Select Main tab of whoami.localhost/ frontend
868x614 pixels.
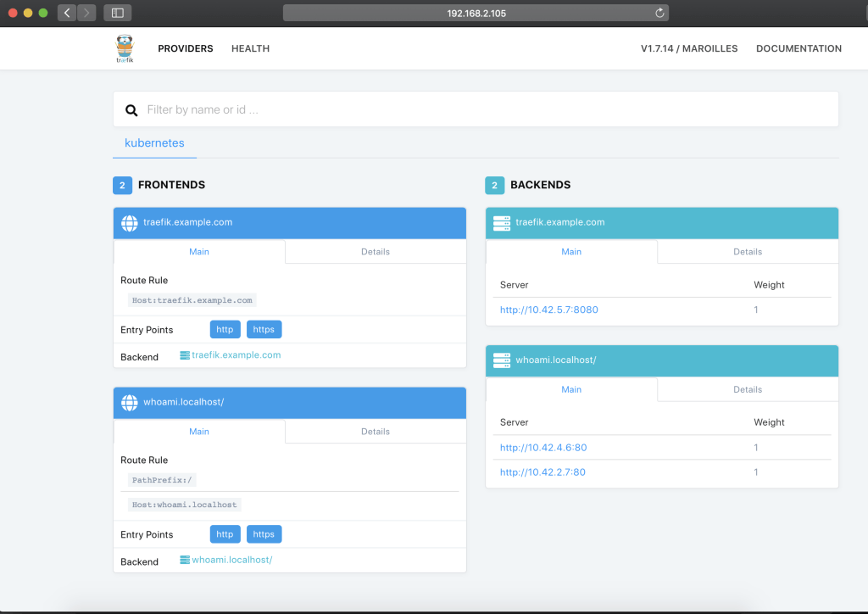(x=199, y=432)
